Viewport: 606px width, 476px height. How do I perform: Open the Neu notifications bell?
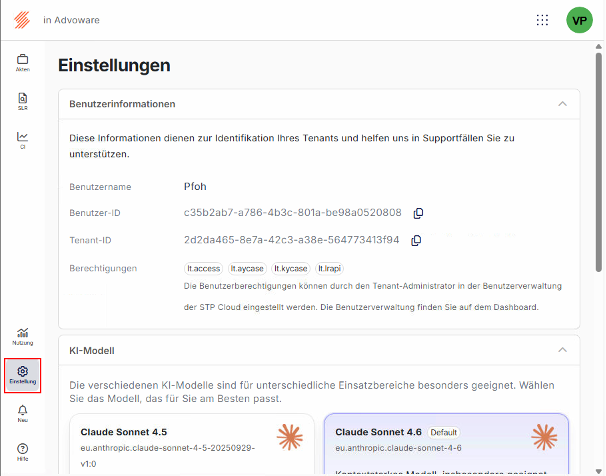(22, 414)
